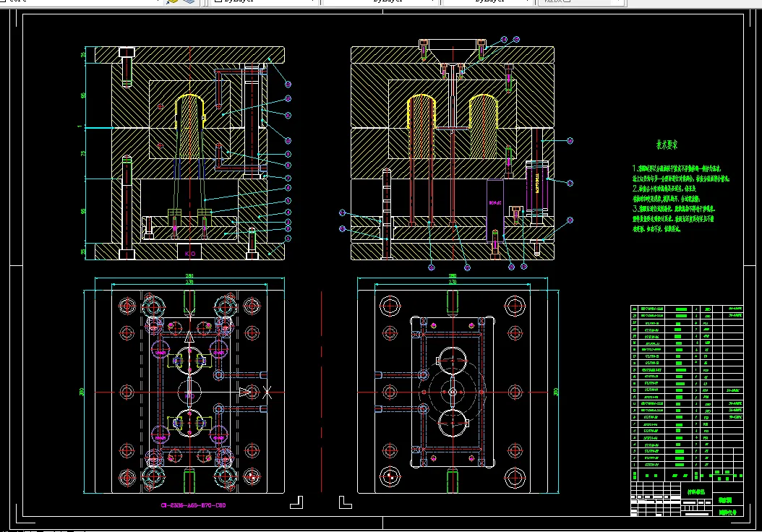The width and height of the screenshot is (762, 532).
Task: Select the '材料标记' cell in title block
Action: [696, 492]
